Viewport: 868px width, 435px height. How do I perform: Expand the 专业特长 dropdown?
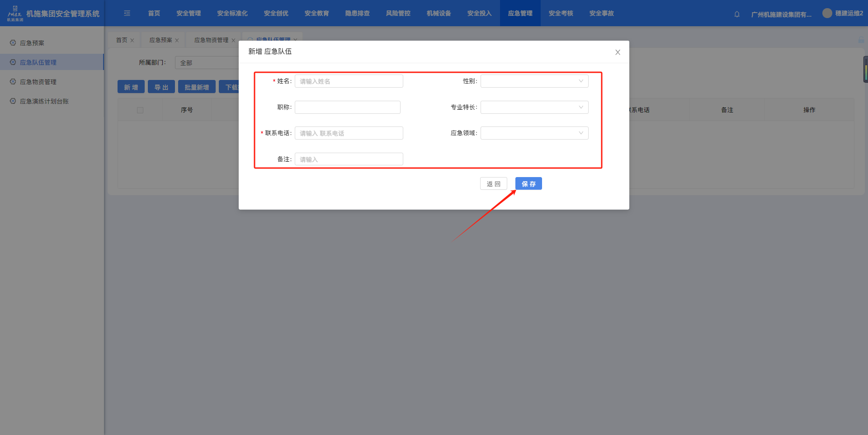(x=534, y=108)
